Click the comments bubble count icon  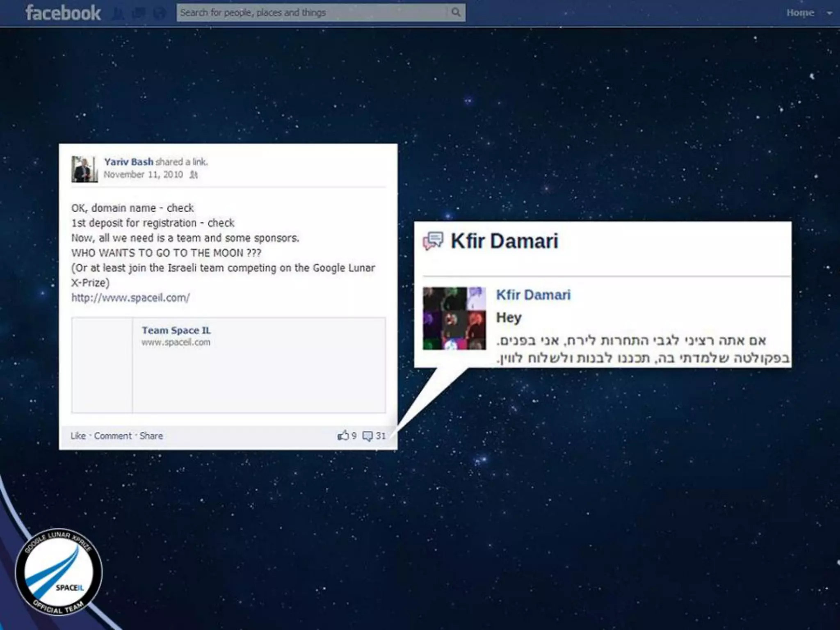[x=367, y=436]
